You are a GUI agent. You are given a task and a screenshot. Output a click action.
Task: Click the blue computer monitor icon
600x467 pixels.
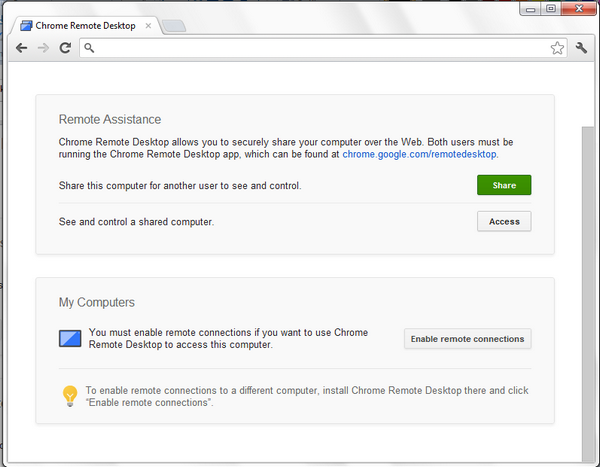tap(70, 338)
